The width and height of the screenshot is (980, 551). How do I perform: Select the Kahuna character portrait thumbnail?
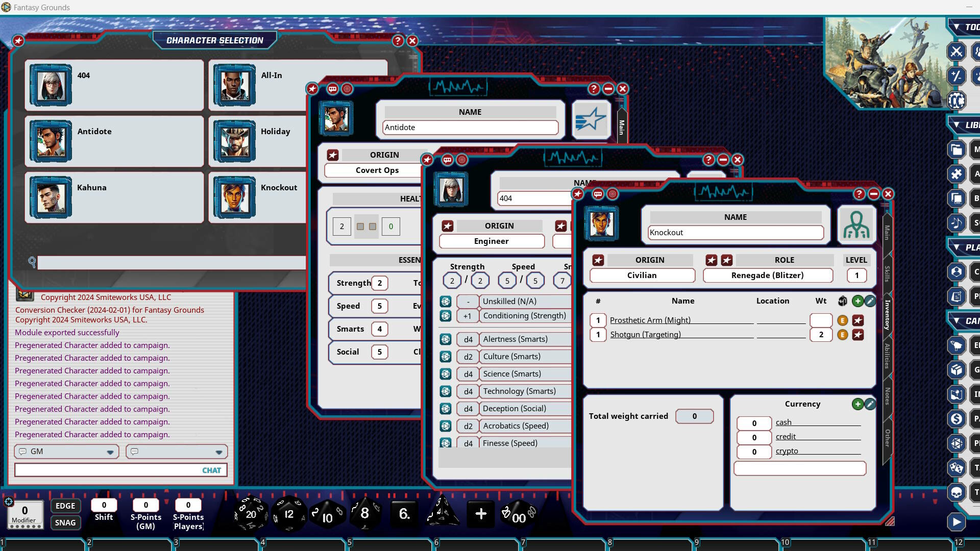[50, 197]
